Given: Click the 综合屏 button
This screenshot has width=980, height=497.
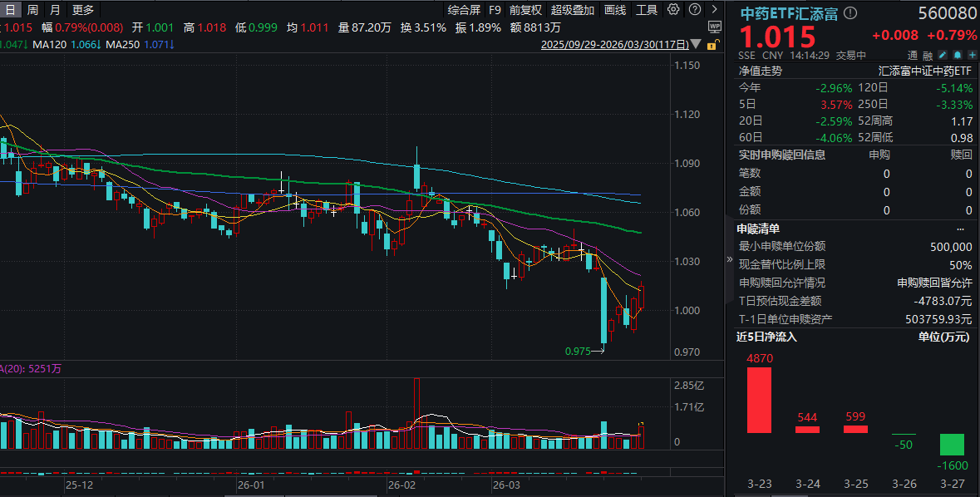Looking at the screenshot, I should pos(464,10).
